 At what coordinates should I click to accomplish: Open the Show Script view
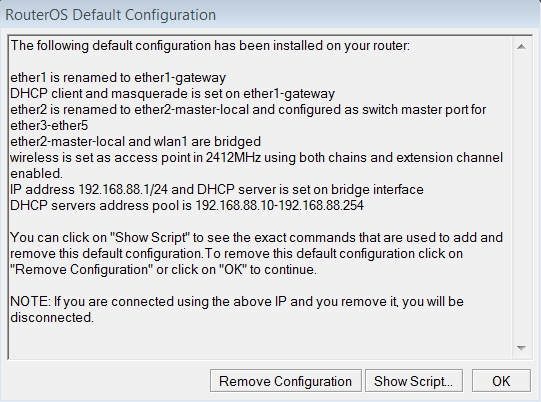(414, 381)
